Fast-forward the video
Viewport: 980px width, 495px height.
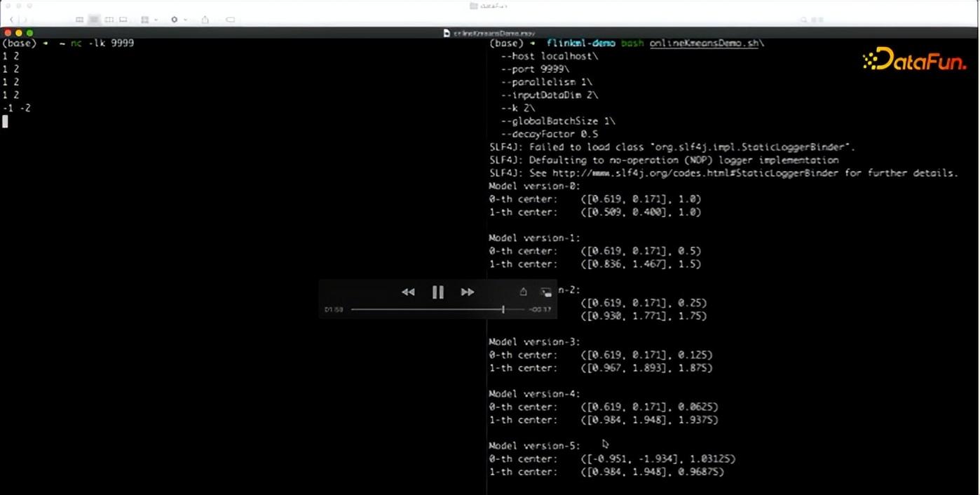[x=467, y=292]
